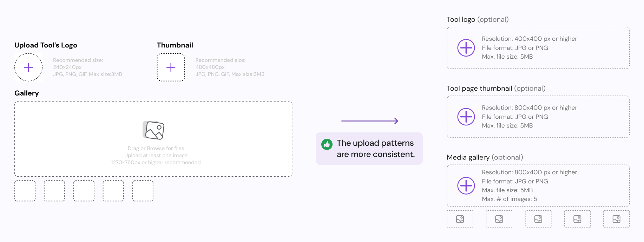Click the plus icon in Media gallery uploader

[466, 186]
